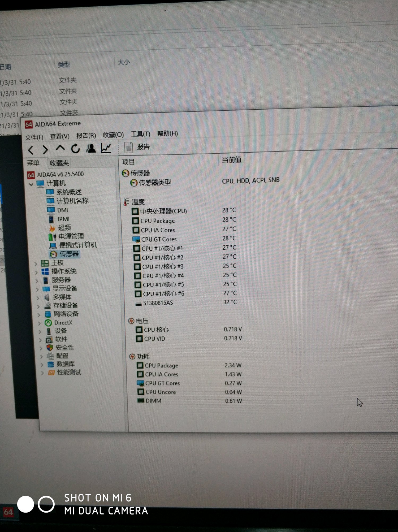The image size is (398, 532).
Task: Select the ST380815AS drive row
Action: pyautogui.click(x=186, y=302)
